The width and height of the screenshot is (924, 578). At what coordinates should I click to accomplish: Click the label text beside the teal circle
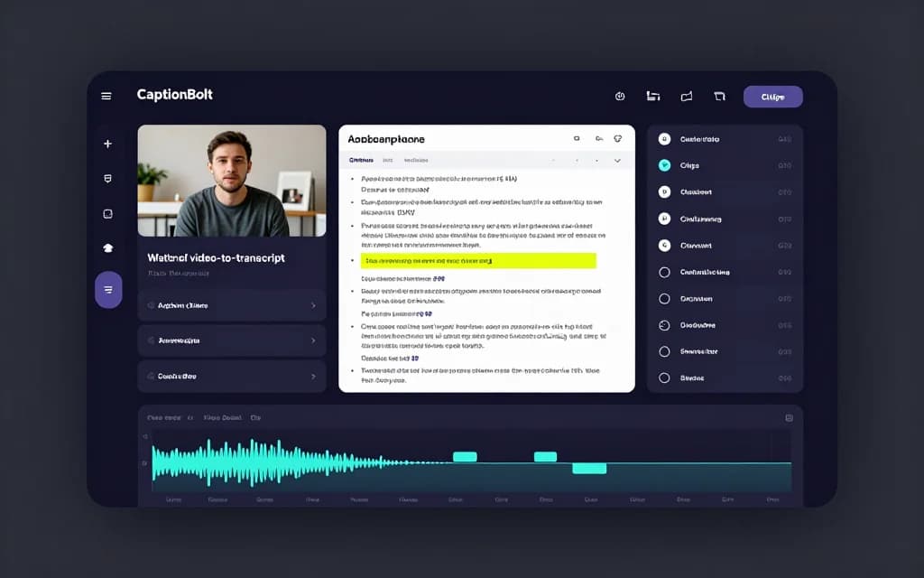coord(689,166)
